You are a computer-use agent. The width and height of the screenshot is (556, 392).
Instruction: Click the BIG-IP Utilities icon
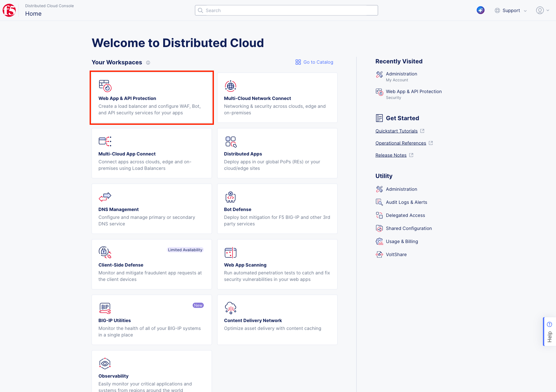[105, 308]
